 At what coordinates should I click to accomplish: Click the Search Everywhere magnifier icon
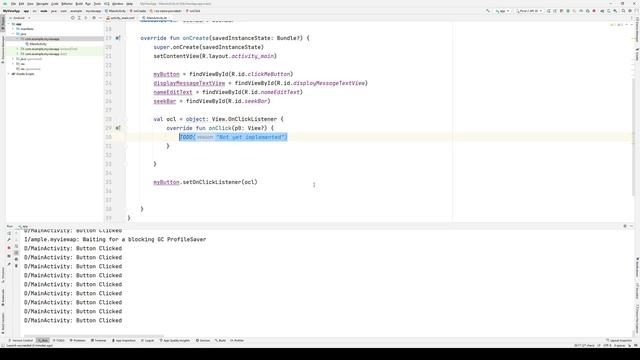623,11
